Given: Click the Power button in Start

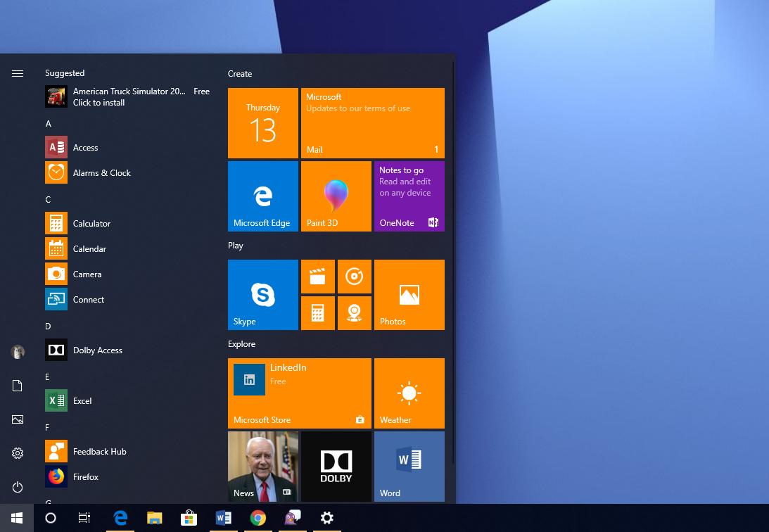Looking at the screenshot, I should click(x=18, y=487).
